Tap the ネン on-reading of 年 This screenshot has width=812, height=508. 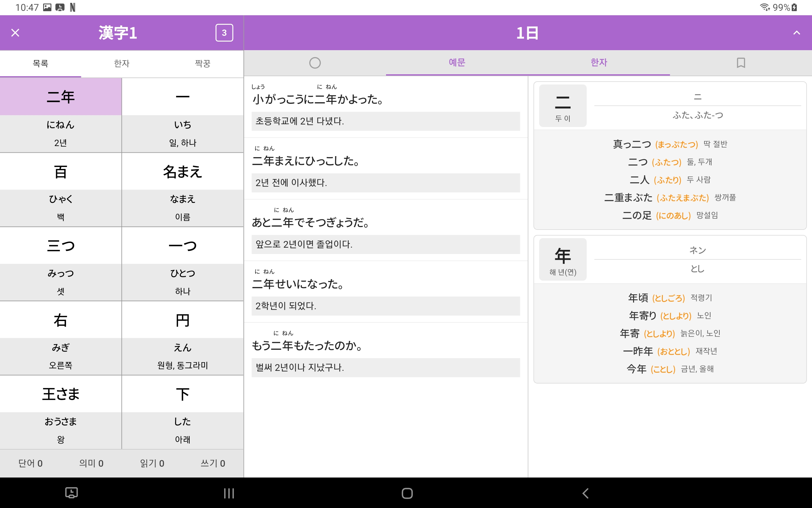click(697, 250)
